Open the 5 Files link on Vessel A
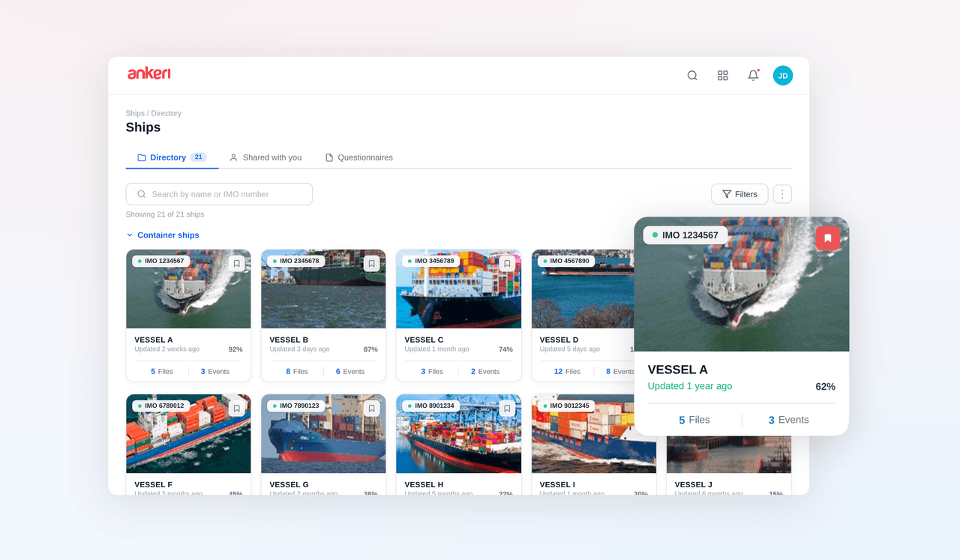960x560 pixels. pyautogui.click(x=160, y=371)
